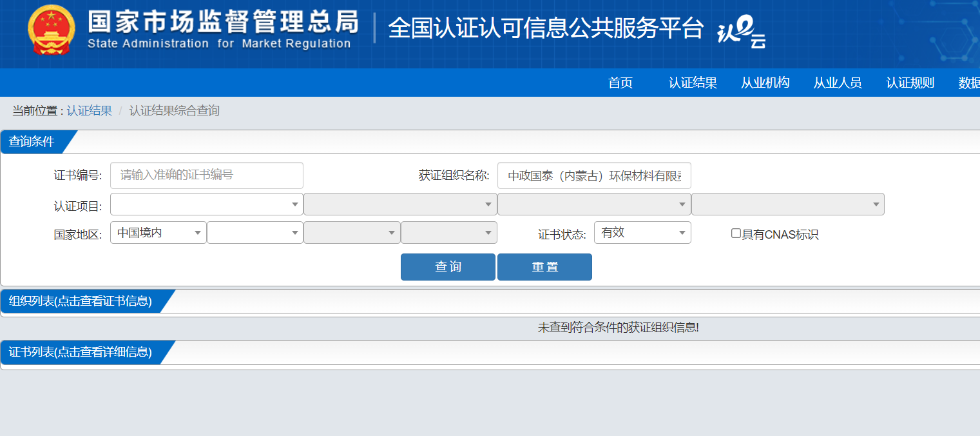Toggle the 具有CNAS标识 checkbox

[x=736, y=233]
